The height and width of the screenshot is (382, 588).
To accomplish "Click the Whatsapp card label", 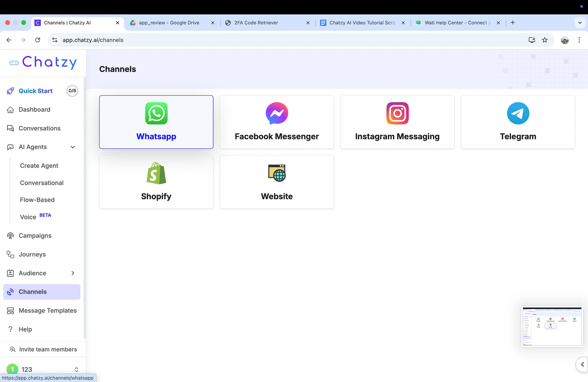I will 156,137.
